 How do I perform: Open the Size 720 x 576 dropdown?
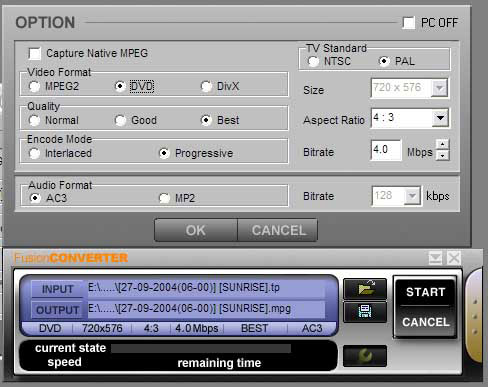439,88
